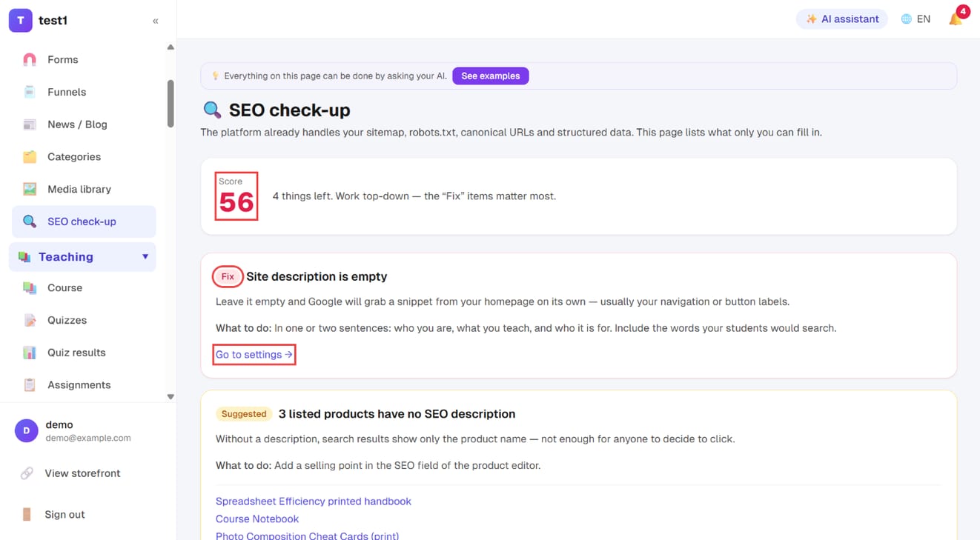Click the Funnels icon in sidebar
The image size is (980, 540).
point(30,92)
